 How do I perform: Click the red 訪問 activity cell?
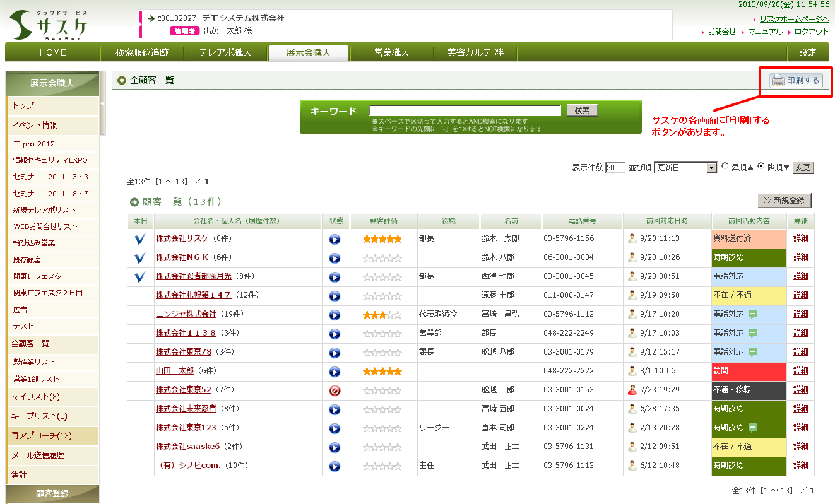(x=749, y=372)
